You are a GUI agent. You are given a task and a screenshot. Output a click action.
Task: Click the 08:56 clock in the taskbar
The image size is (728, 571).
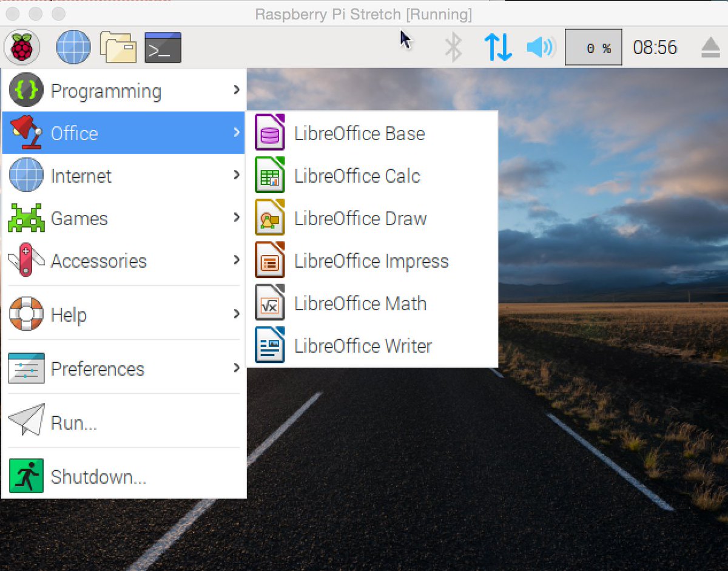655,47
